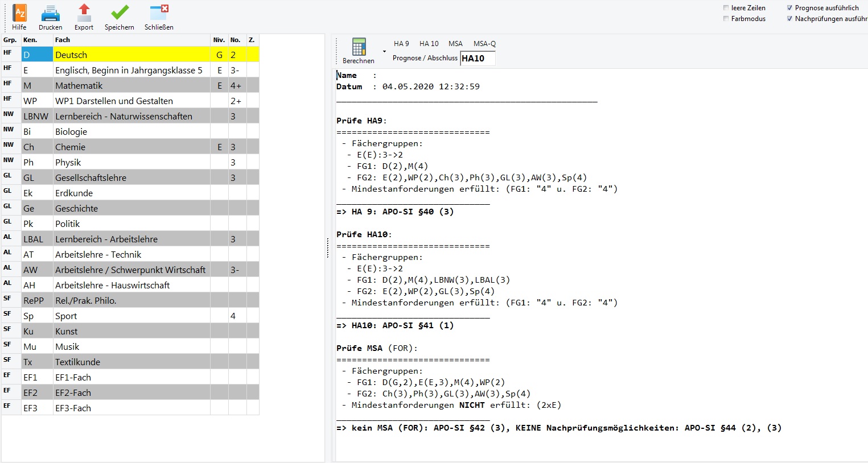Image resolution: width=868 pixels, height=463 pixels.
Task: Select 'Arbeitslehre / Schwerpunkt Wirtschaft' row
Action: pyautogui.click(x=130, y=270)
